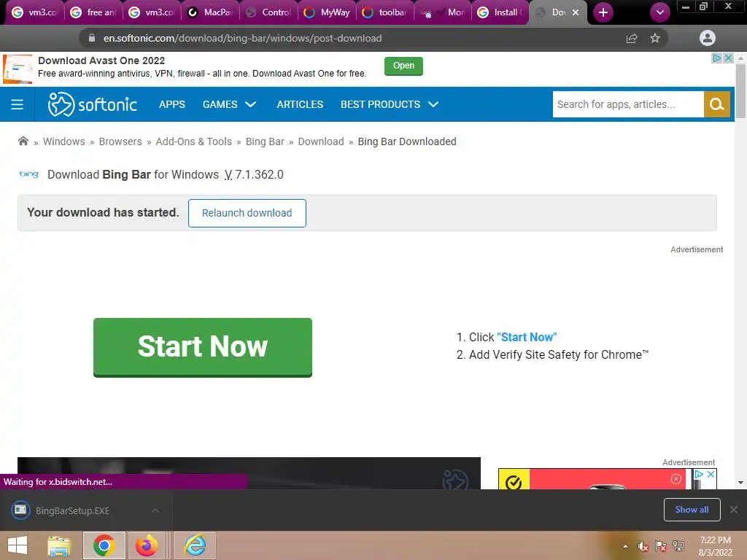
Task: Click the network tray icon
Action: click(678, 546)
